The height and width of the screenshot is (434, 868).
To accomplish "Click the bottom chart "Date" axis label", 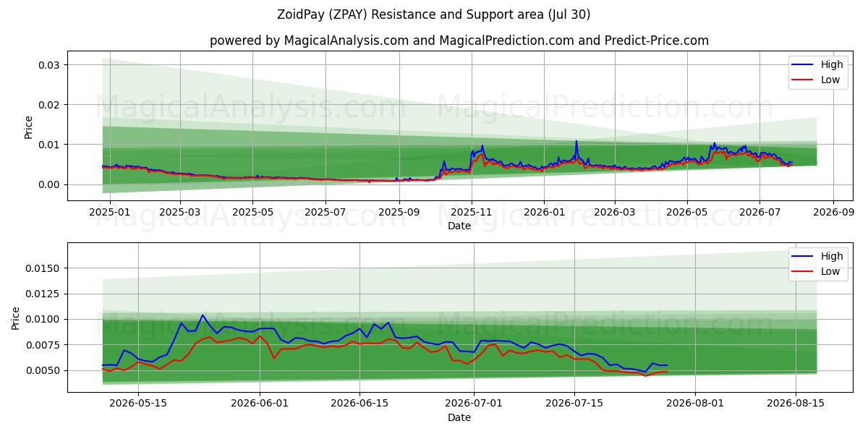I will coord(459,417).
